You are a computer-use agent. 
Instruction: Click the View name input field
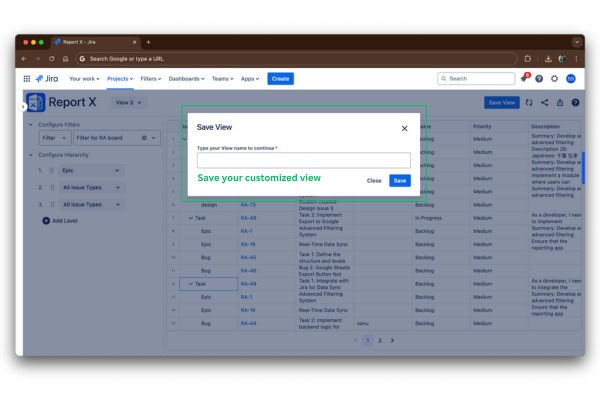click(x=303, y=160)
